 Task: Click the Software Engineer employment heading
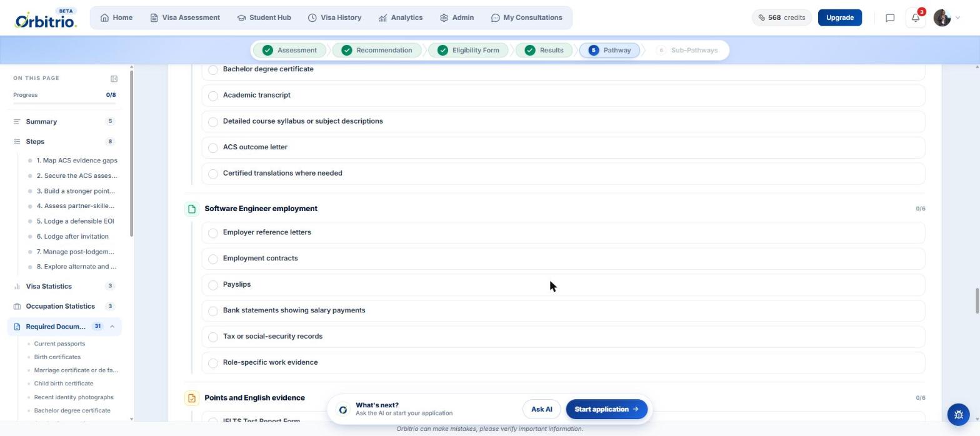(x=261, y=209)
